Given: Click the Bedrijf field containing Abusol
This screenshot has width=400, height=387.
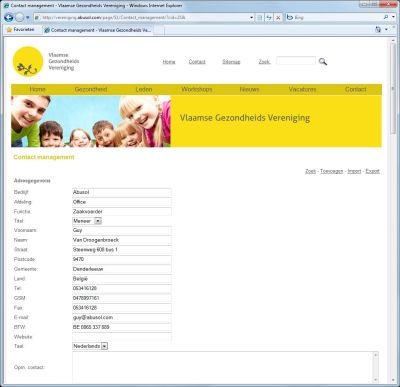Looking at the screenshot, I should click(122, 192).
